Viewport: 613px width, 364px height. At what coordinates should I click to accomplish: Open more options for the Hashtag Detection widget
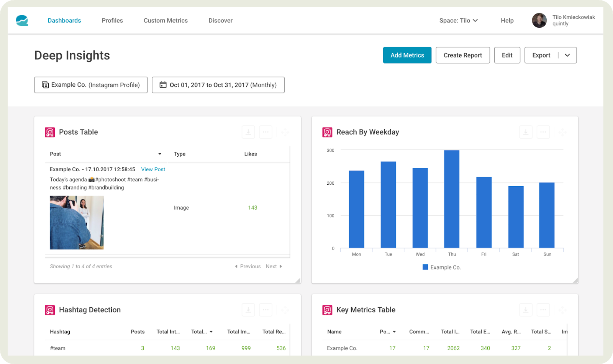[x=266, y=310]
